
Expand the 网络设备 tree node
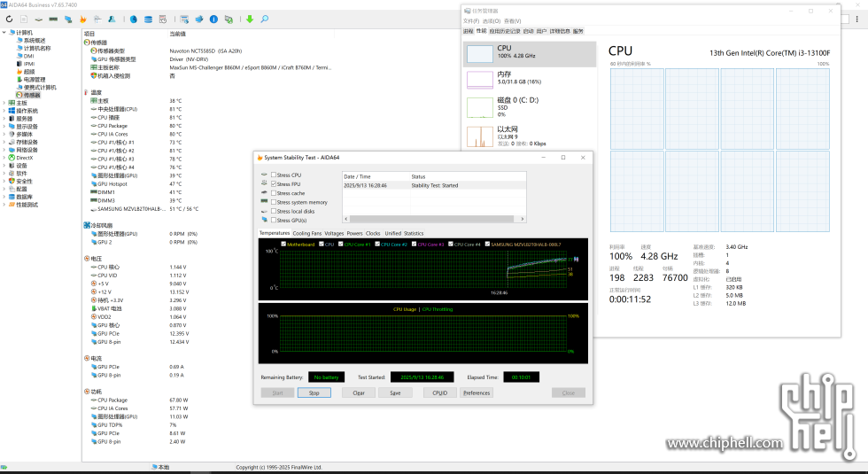pos(4,150)
